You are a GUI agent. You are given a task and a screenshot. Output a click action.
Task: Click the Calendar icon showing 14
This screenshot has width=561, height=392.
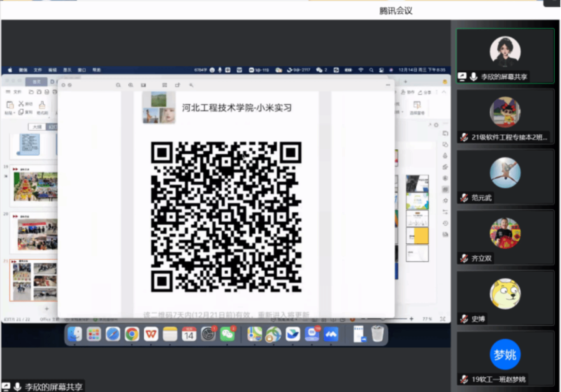tap(189, 334)
